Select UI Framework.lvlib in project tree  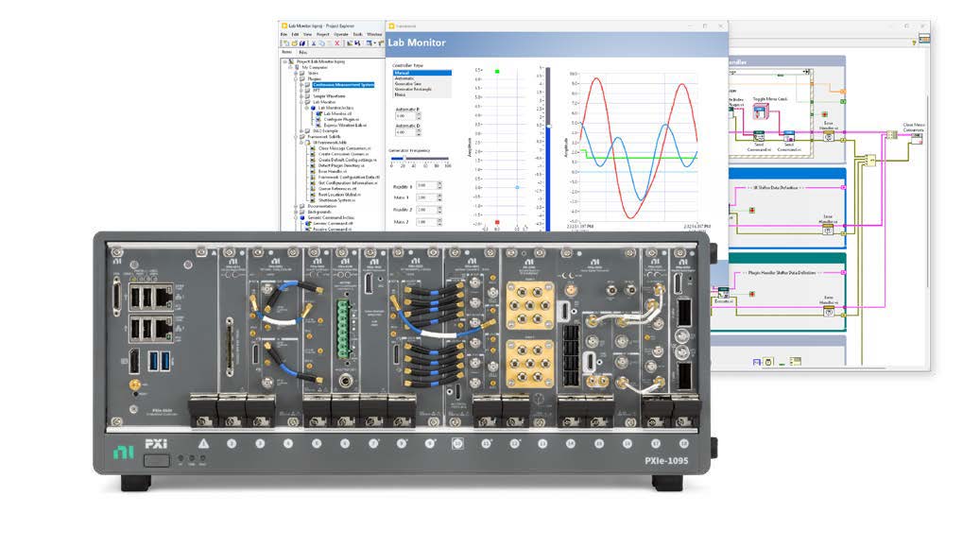tap(330, 143)
